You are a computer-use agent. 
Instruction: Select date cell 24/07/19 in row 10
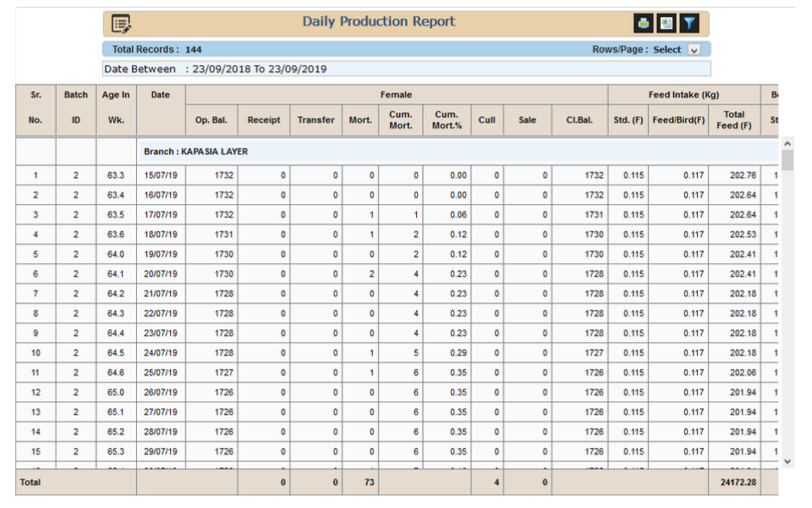point(161,353)
